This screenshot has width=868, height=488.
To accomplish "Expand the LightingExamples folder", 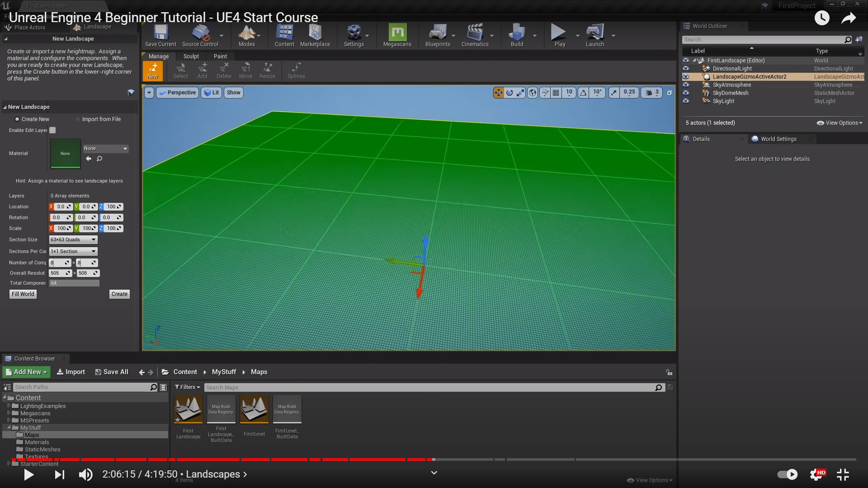I will (9, 406).
